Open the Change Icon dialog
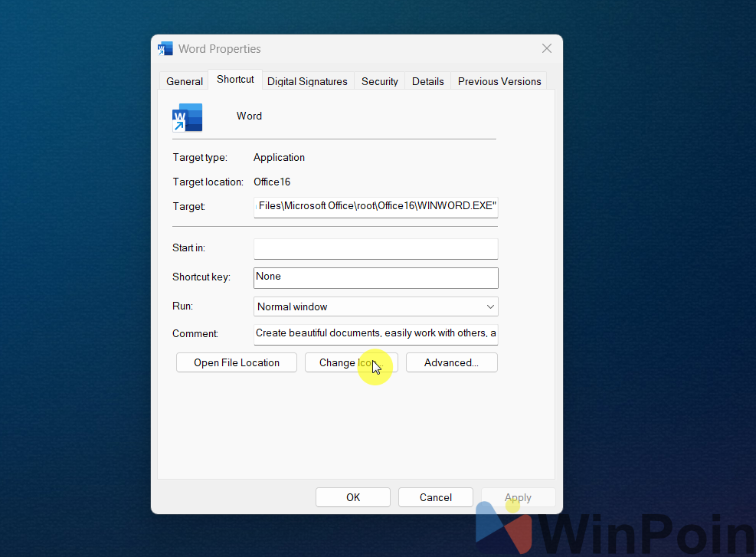This screenshot has height=557, width=756. click(351, 362)
